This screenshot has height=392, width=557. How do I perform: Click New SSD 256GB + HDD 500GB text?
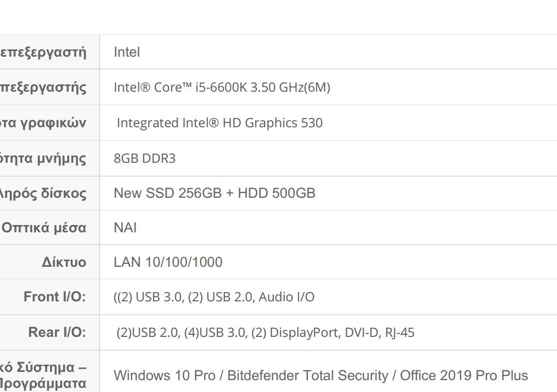[x=215, y=193]
